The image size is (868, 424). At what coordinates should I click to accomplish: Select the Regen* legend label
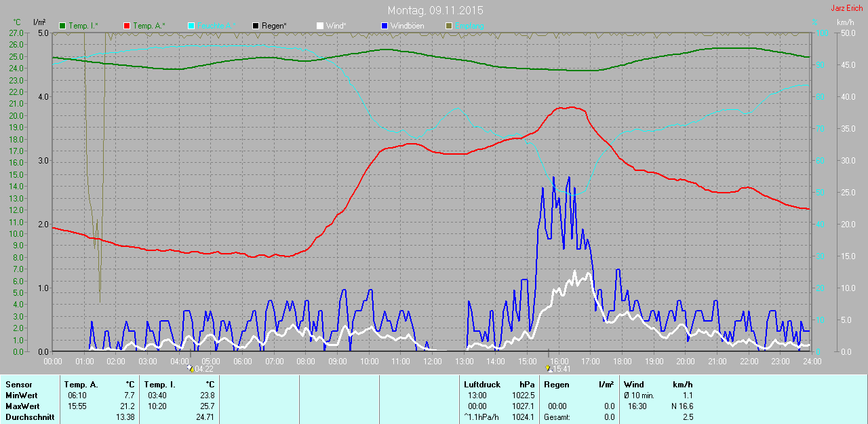pos(275,26)
